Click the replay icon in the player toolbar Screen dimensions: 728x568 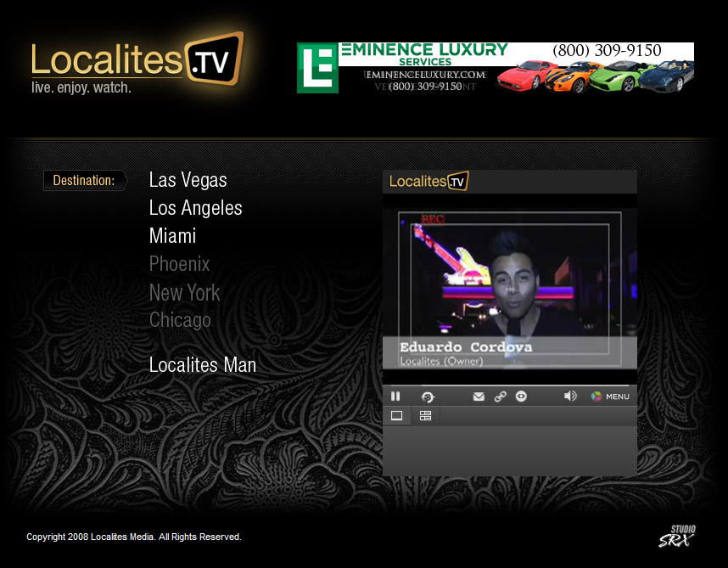point(428,396)
